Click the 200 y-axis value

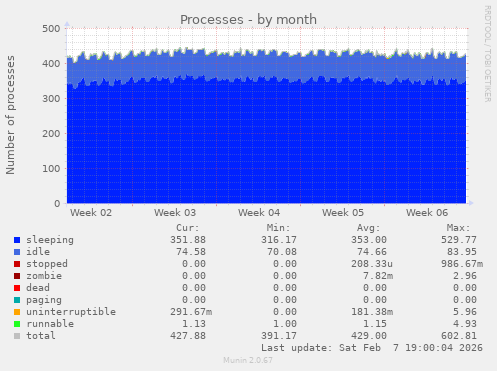point(51,134)
